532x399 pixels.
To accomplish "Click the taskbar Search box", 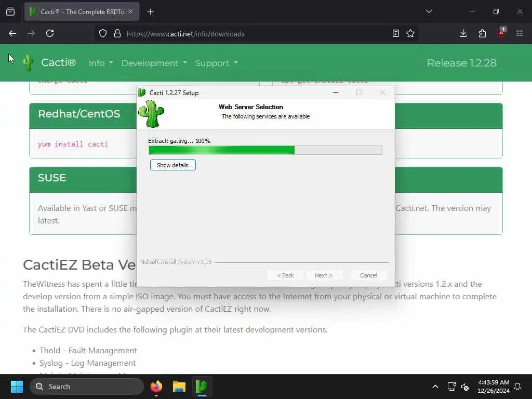I will 87,387.
